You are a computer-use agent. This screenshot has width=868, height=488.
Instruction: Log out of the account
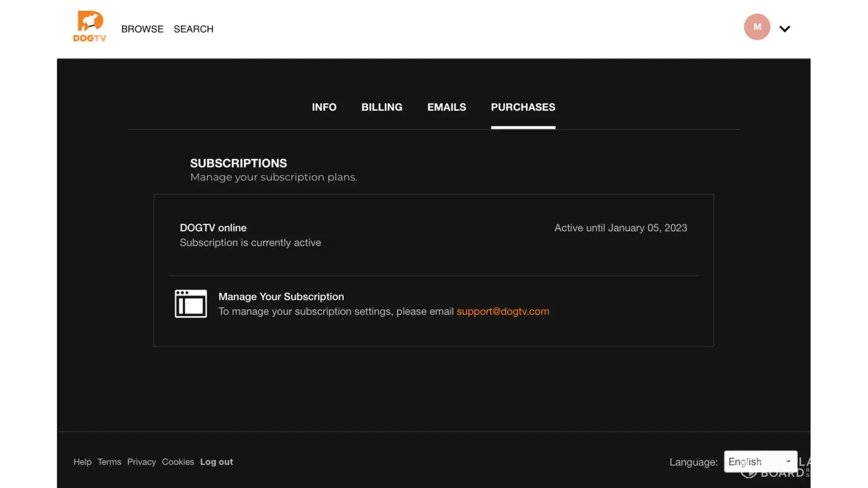click(x=216, y=462)
